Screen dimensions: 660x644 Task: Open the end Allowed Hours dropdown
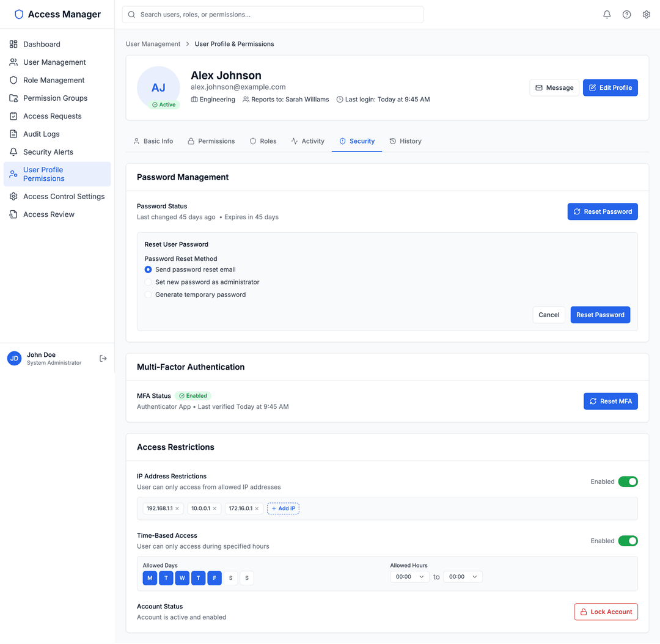coord(463,576)
